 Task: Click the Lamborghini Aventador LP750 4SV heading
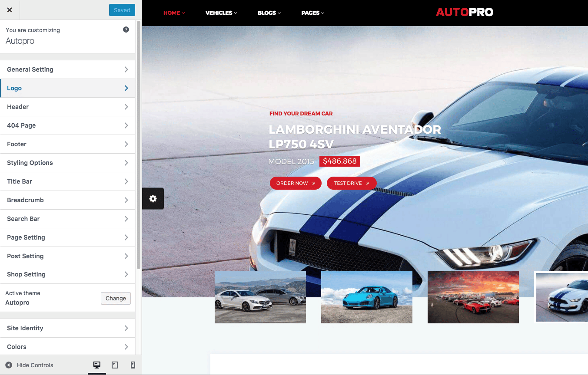[x=355, y=137]
